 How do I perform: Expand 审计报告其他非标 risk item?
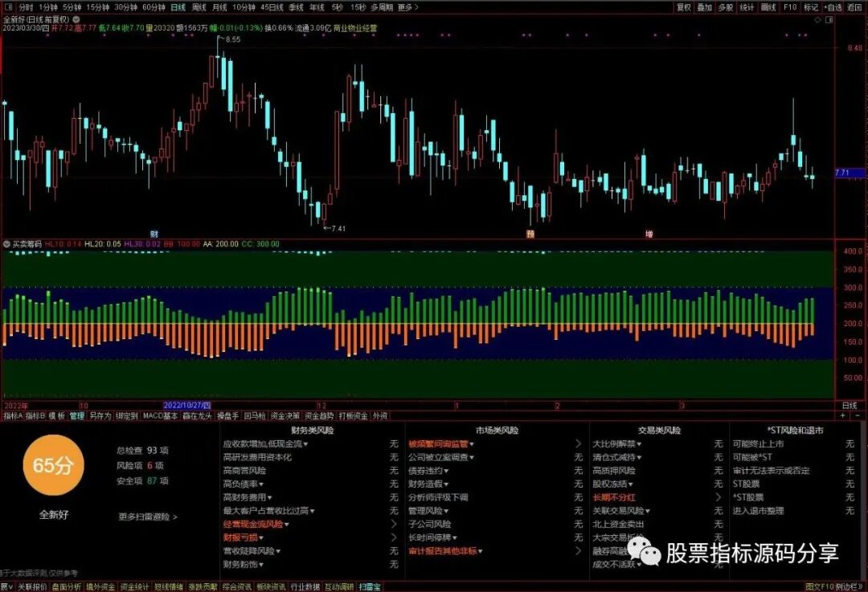[x=445, y=551]
